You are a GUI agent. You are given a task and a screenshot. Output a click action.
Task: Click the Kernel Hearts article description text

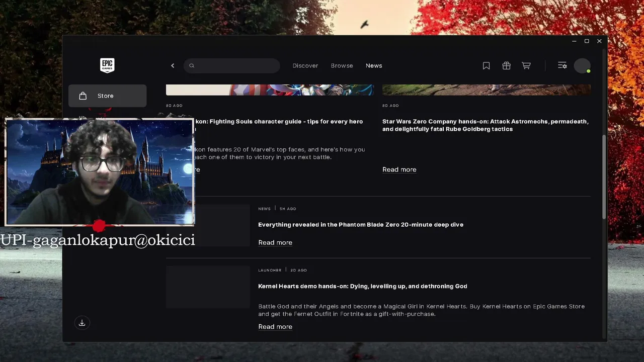coord(422,310)
